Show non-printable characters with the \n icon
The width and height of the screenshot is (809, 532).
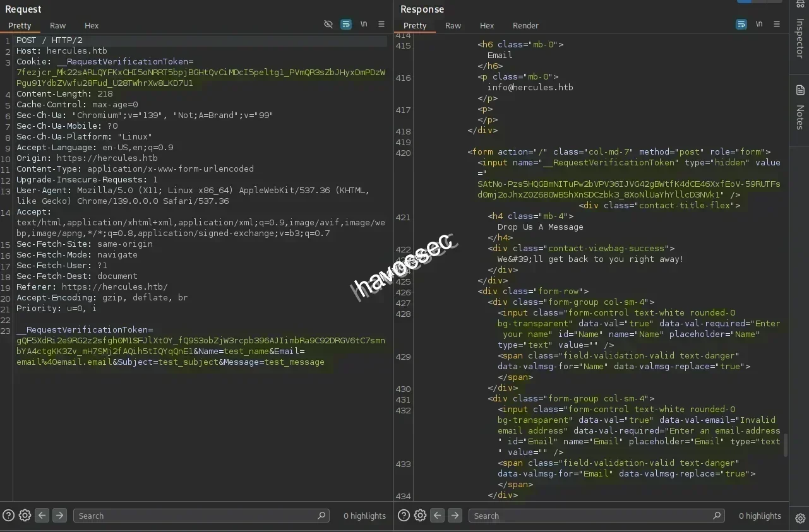pos(364,24)
